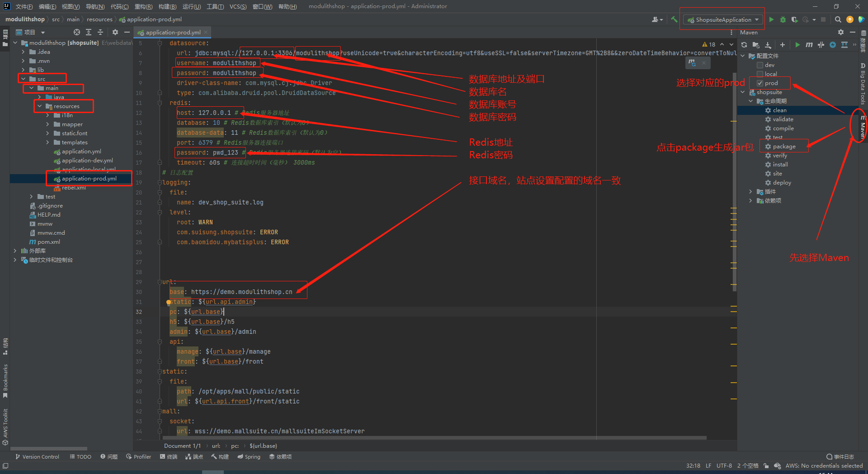Locate opened file in project tree

[77, 32]
